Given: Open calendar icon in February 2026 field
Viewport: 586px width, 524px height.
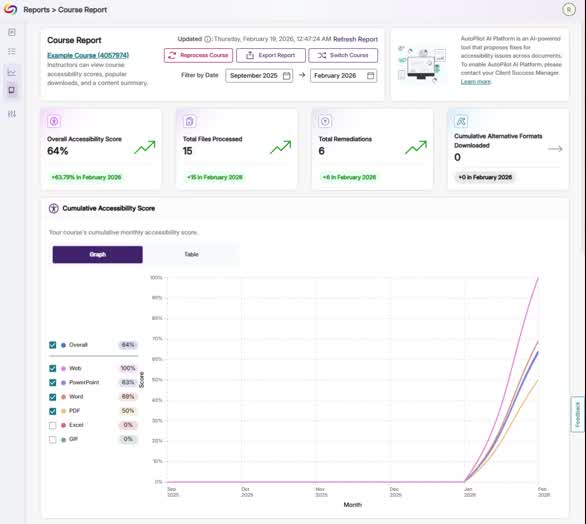Looking at the screenshot, I should pyautogui.click(x=370, y=76).
